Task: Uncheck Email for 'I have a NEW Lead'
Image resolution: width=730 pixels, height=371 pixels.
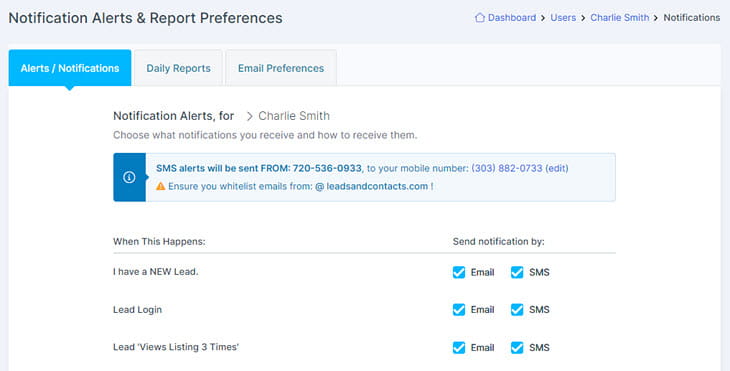Action: pos(459,272)
